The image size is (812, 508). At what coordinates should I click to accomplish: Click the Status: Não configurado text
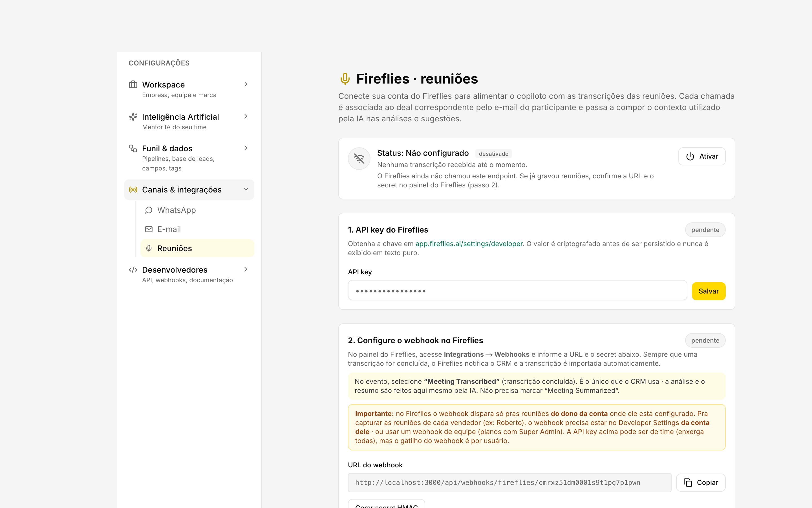click(423, 153)
